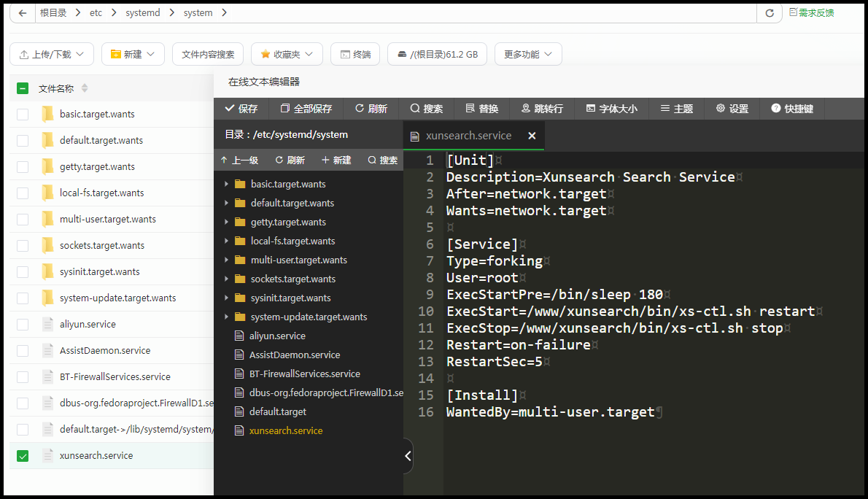868x499 pixels.
Task: Open 字体大小 font size option
Action: point(612,109)
